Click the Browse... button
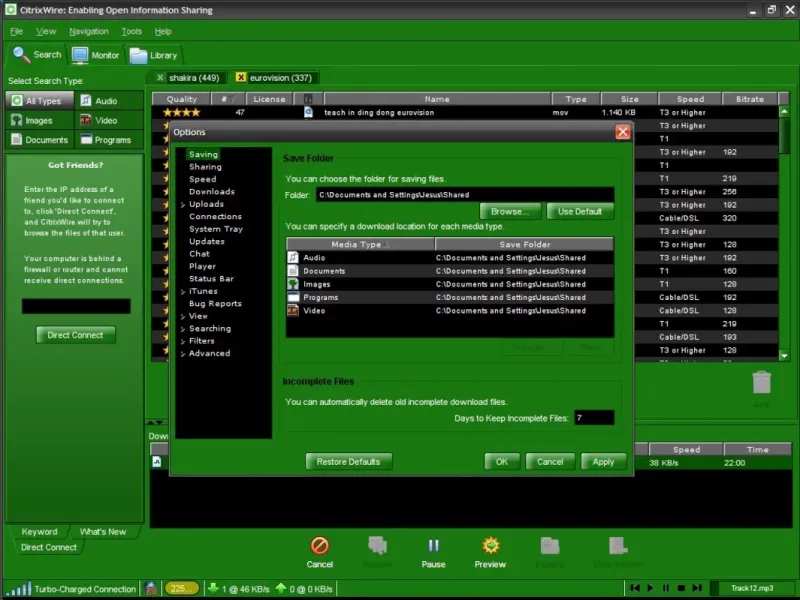Image resolution: width=800 pixels, height=600 pixels. tap(510, 211)
